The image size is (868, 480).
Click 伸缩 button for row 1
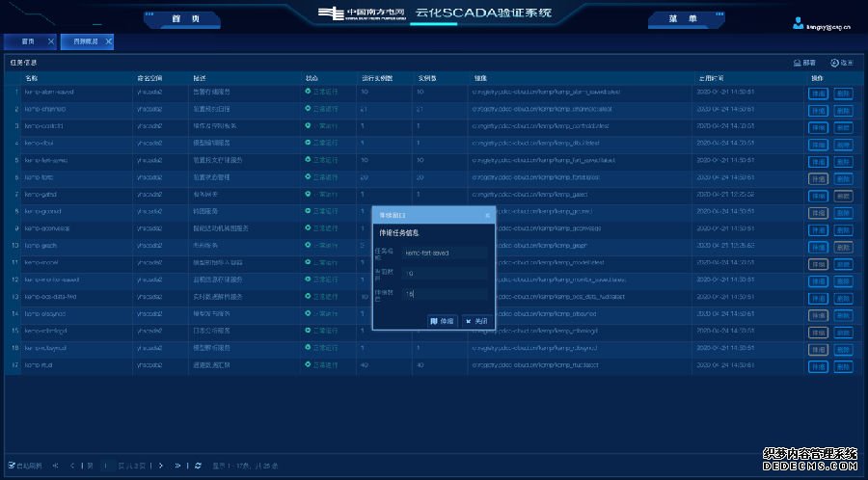click(818, 93)
